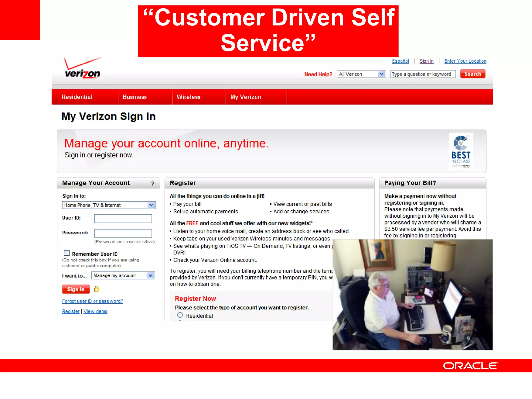Click Forgot user ID or password link

pyautogui.click(x=92, y=301)
